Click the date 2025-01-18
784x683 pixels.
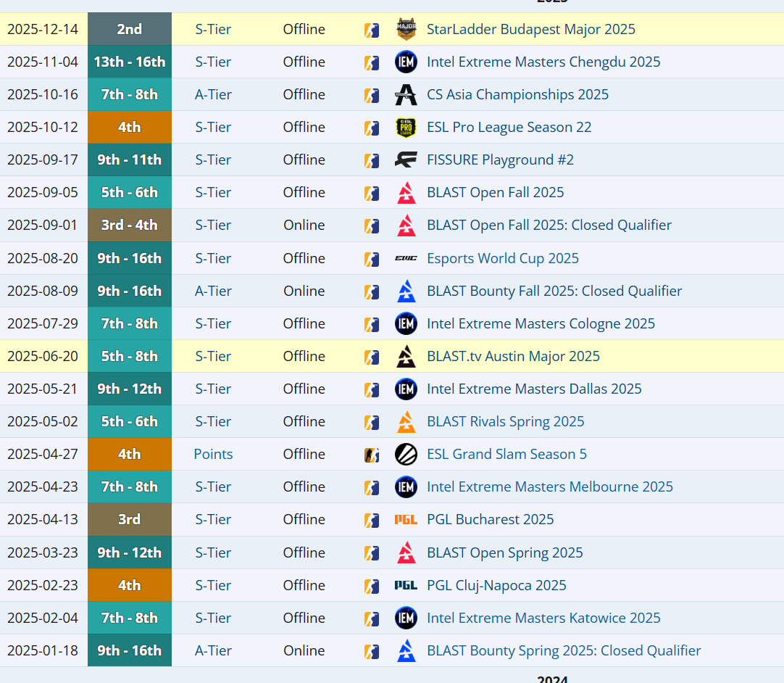[x=43, y=650]
